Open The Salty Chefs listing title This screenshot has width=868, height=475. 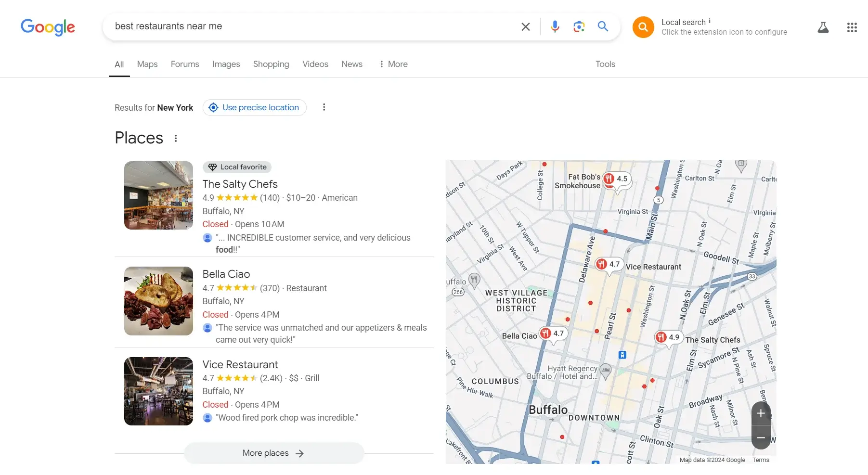point(240,184)
